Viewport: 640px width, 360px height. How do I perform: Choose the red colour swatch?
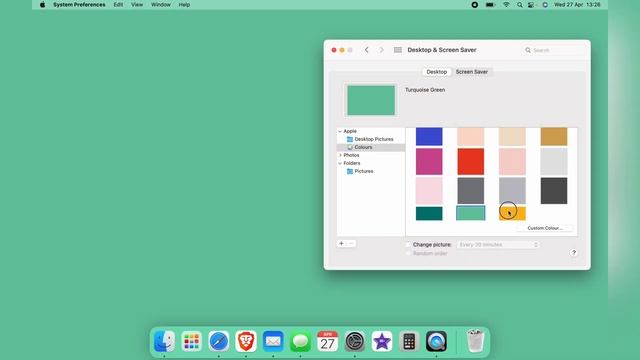(471, 162)
